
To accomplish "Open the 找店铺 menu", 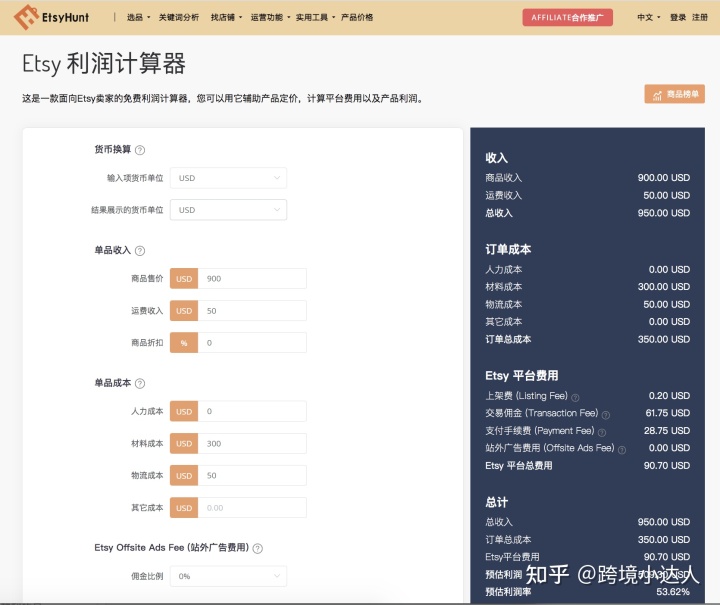I will point(226,17).
